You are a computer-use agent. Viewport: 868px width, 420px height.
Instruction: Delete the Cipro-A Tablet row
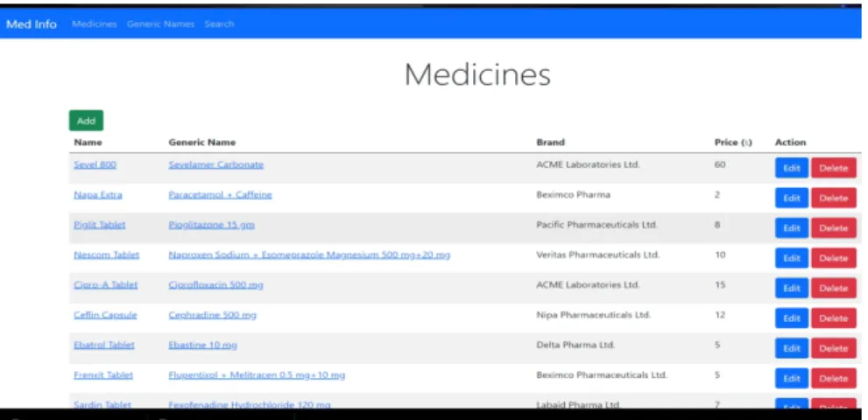click(833, 288)
